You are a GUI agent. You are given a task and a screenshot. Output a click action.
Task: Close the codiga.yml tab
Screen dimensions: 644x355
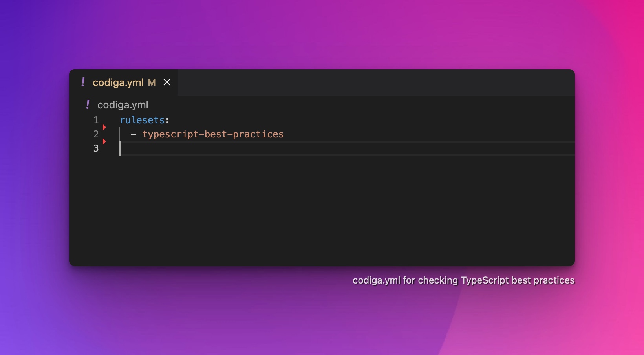pos(167,82)
